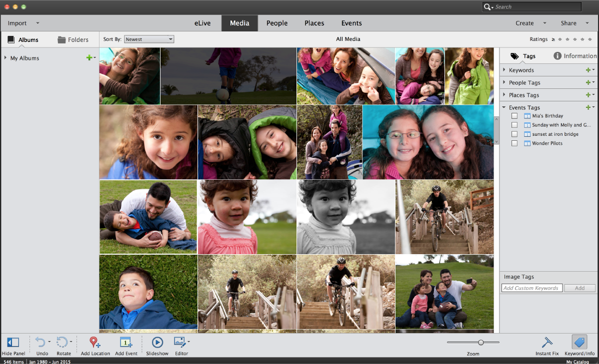
Task: Click the Undo arrow icon
Action: [x=40, y=342]
